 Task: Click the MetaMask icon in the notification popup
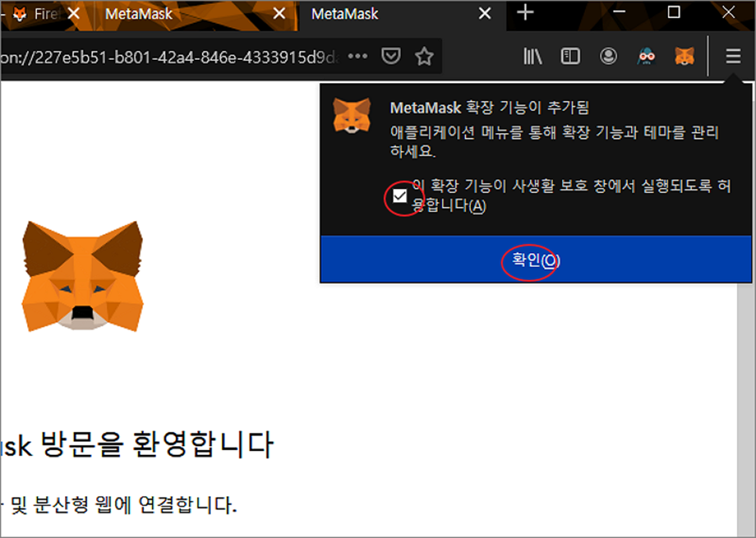pyautogui.click(x=351, y=114)
